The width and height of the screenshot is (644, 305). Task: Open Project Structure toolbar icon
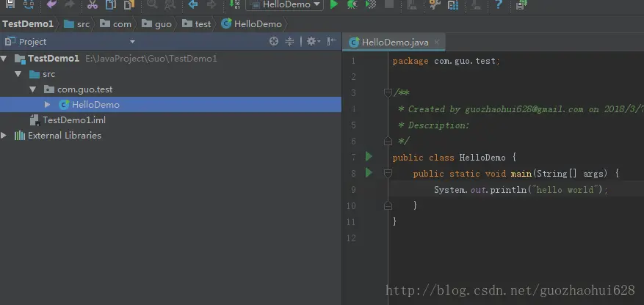coord(453,4)
